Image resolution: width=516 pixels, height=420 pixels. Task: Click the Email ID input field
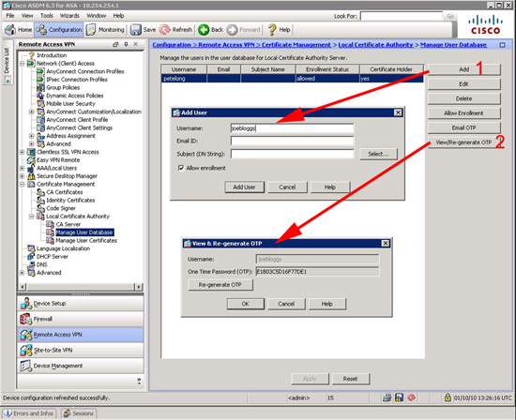[x=292, y=141]
